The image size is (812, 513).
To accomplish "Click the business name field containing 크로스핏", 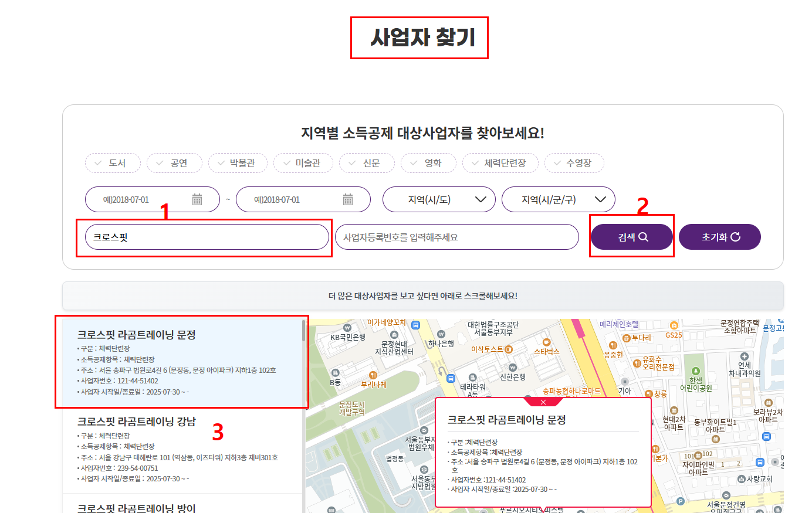I will tap(207, 237).
